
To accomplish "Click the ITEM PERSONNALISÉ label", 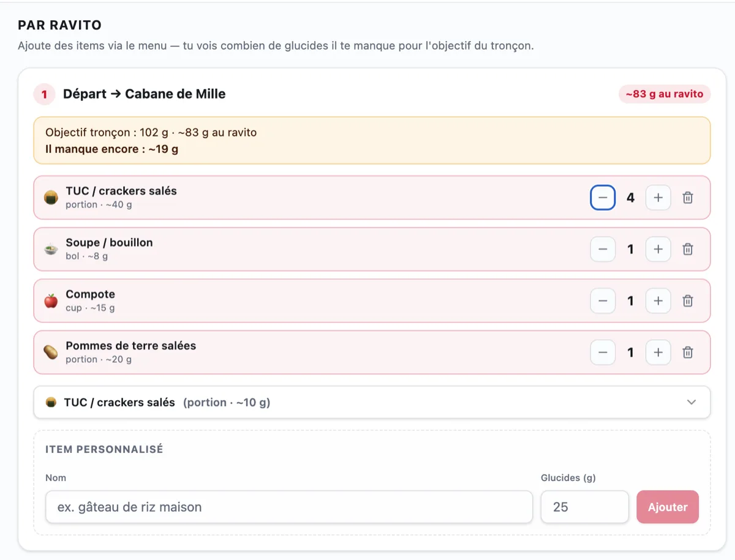I will 104,449.
